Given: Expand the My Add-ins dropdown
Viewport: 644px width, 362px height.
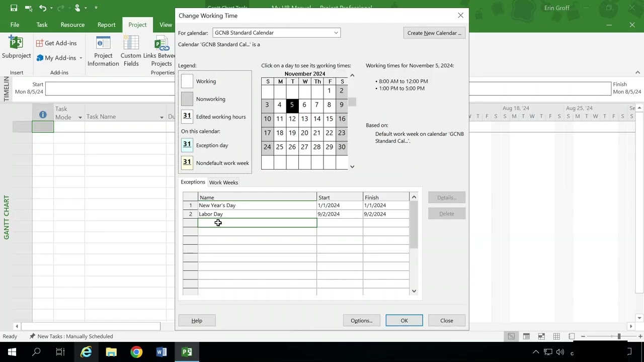Looking at the screenshot, I should click(x=80, y=58).
